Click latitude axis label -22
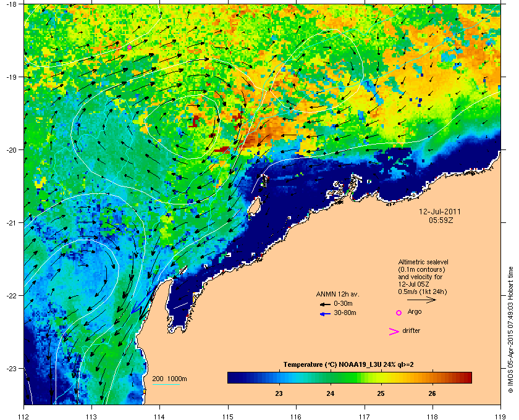This screenshot has height=420, width=519. (x=11, y=295)
